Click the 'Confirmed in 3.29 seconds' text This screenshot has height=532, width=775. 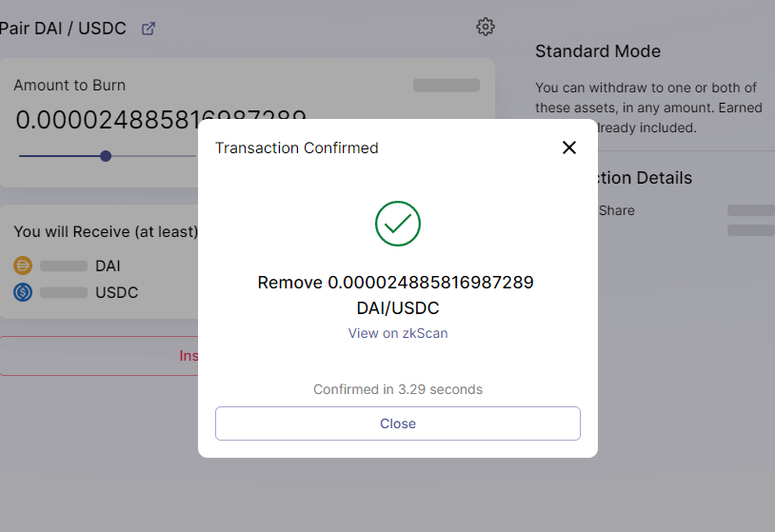[x=398, y=389]
